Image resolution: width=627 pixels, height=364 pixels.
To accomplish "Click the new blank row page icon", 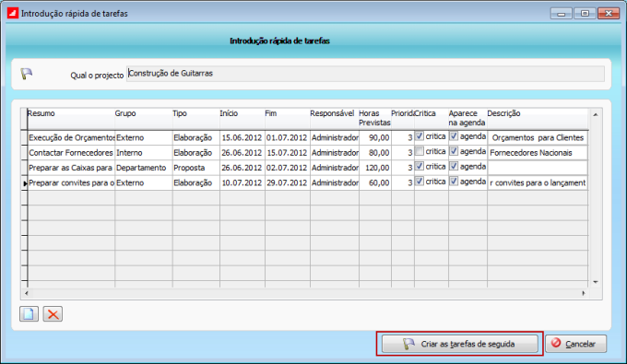I will (x=29, y=314).
